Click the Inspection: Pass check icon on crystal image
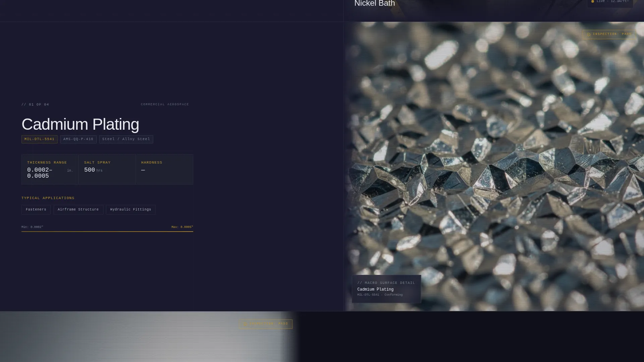The image size is (644, 362). pyautogui.click(x=589, y=34)
